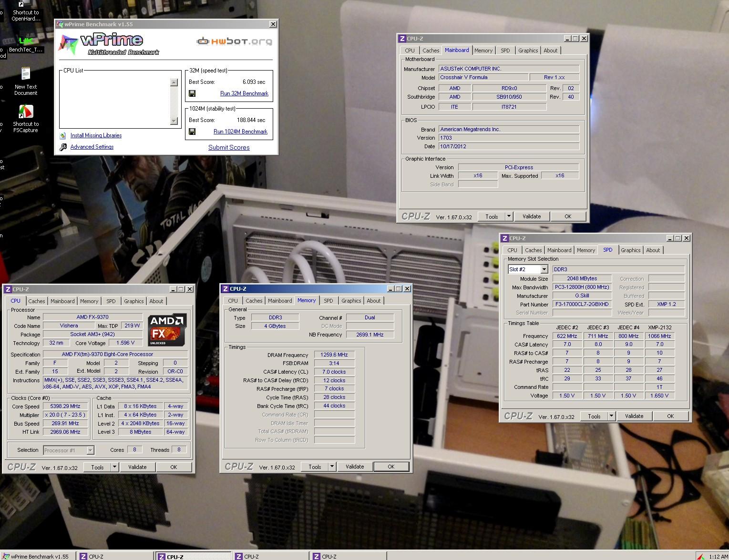Screen dimensions: 729x560
Task: Click the hwbot.org logo in wPrime
Action: coord(234,41)
